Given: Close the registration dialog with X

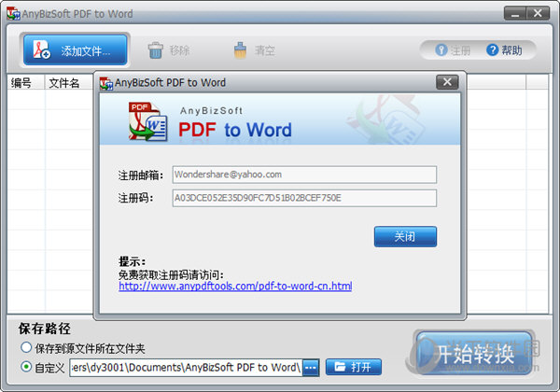Looking at the screenshot, I should [447, 82].
